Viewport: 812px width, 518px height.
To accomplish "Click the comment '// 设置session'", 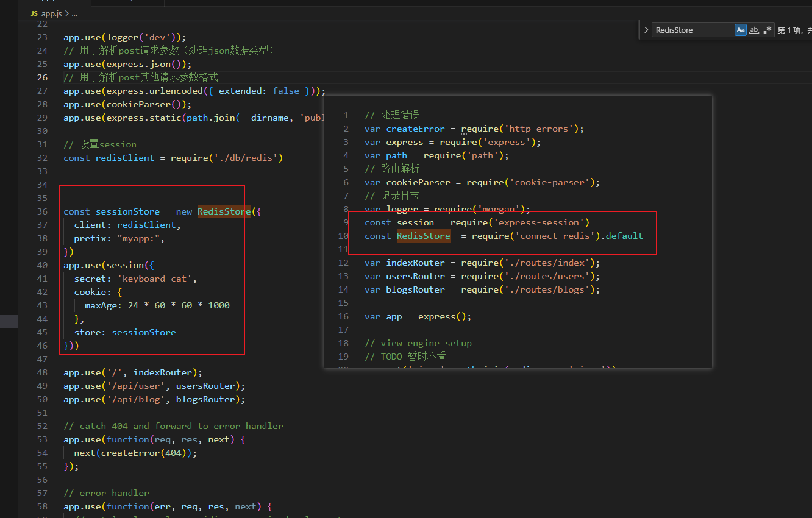I will pos(100,144).
